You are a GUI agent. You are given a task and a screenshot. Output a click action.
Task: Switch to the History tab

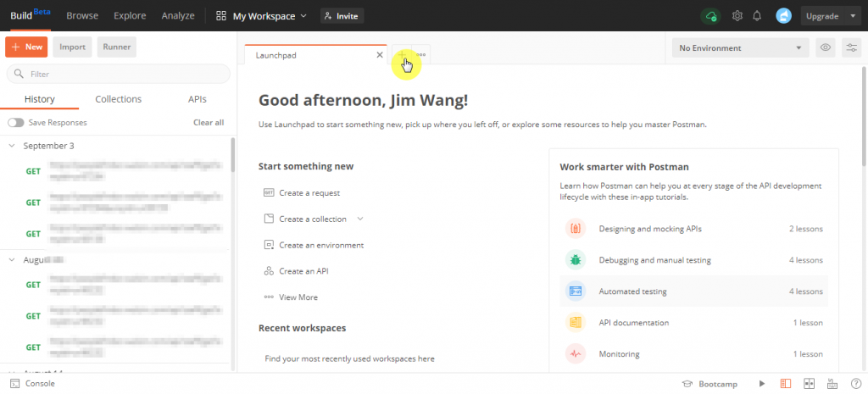[39, 100]
